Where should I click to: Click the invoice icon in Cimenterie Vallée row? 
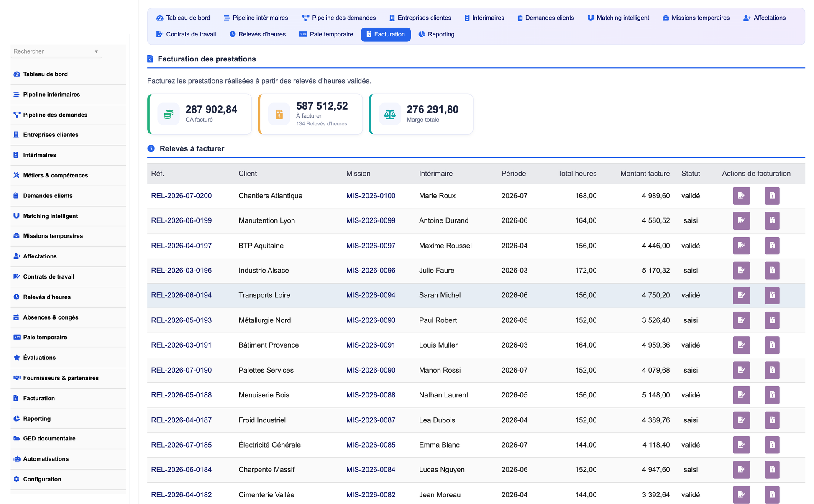[x=772, y=495]
